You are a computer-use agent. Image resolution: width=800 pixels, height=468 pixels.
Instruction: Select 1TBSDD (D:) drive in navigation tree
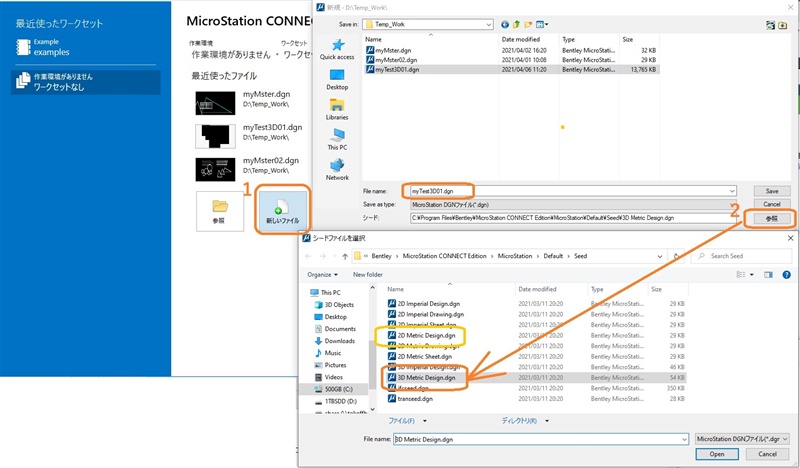point(336,402)
